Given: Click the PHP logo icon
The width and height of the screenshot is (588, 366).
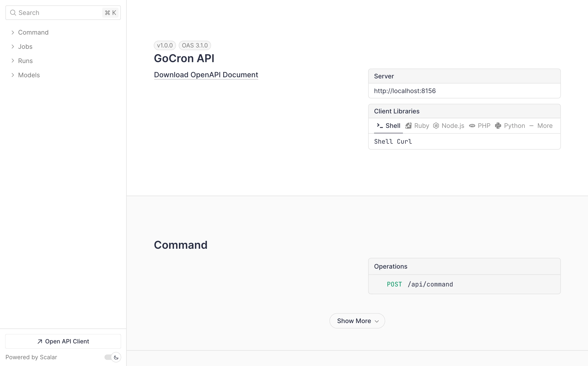Looking at the screenshot, I should tap(472, 126).
